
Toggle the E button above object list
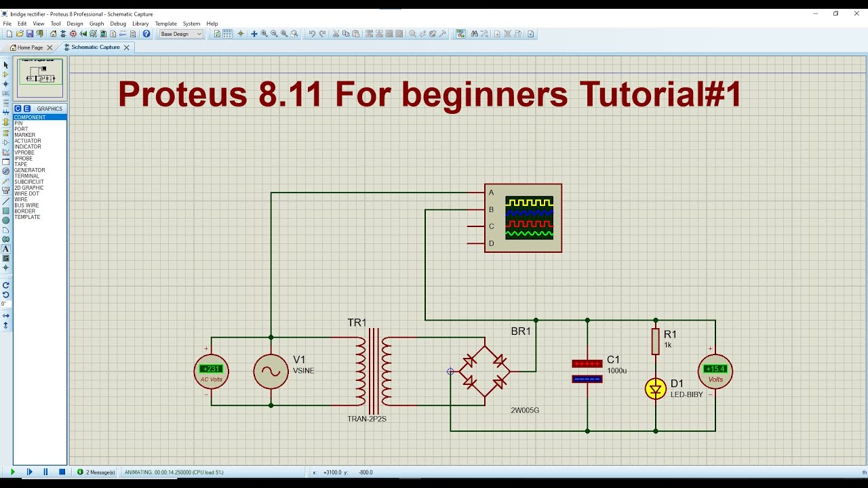click(27, 108)
